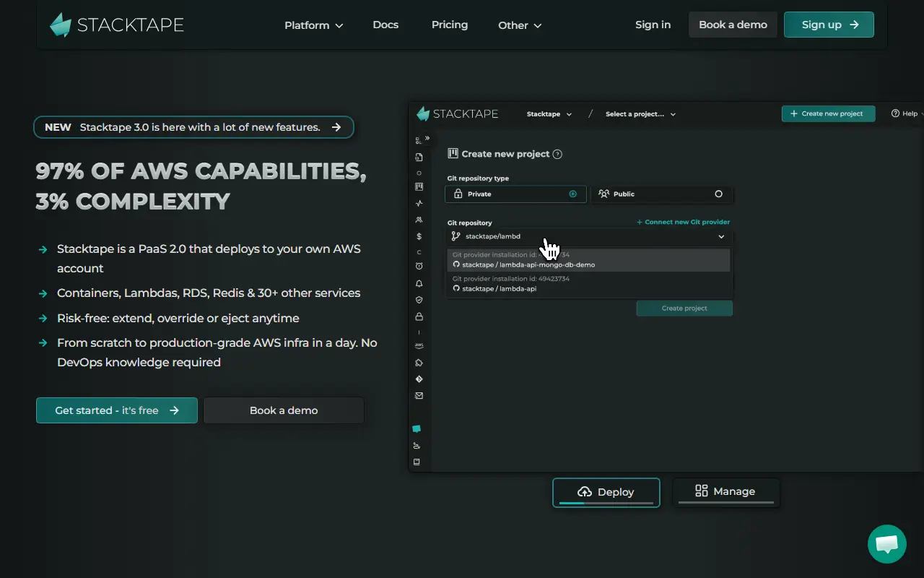Viewport: 924px width, 578px height.
Task: Open the bell notifications icon in sidebar
Action: pyautogui.click(x=419, y=284)
